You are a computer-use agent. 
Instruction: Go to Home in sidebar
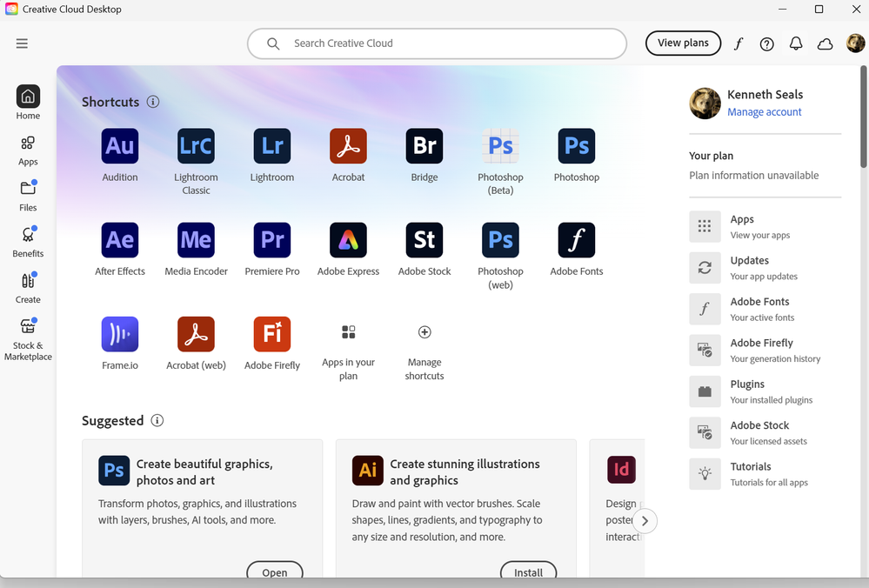[28, 103]
